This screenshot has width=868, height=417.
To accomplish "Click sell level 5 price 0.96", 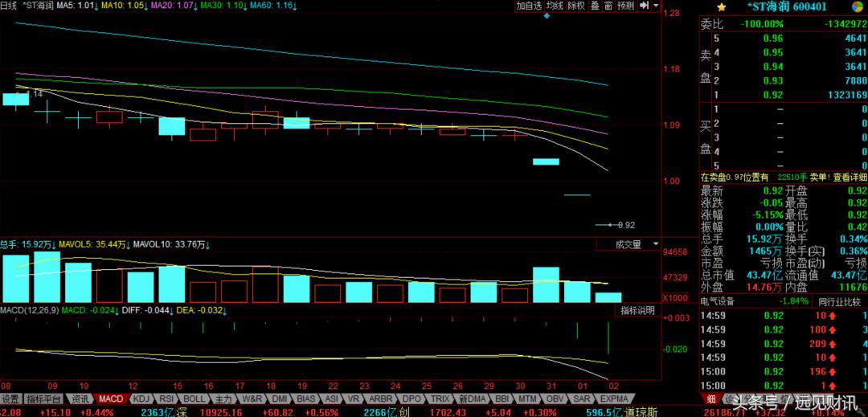I will (773, 38).
